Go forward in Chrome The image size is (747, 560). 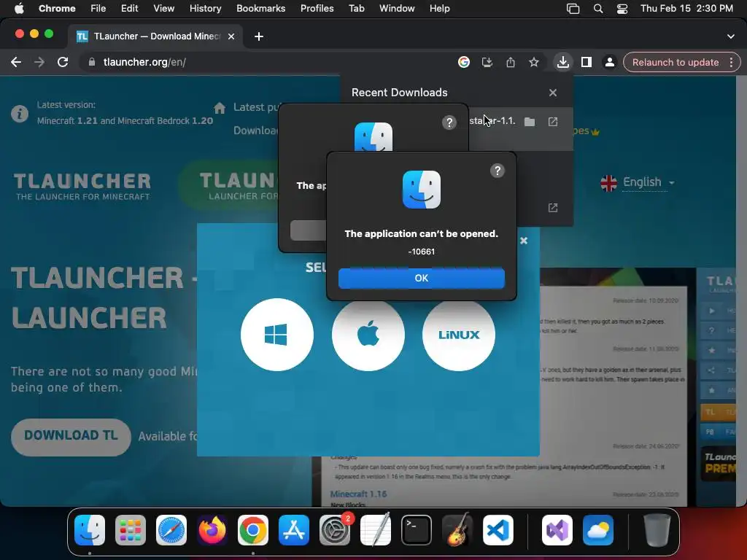coord(39,63)
